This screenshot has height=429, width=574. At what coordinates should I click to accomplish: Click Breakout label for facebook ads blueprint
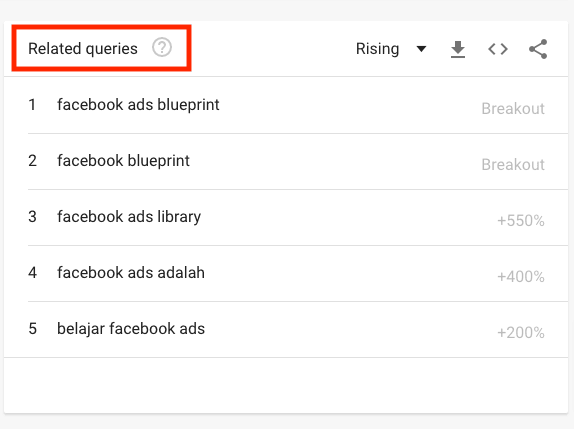point(513,109)
